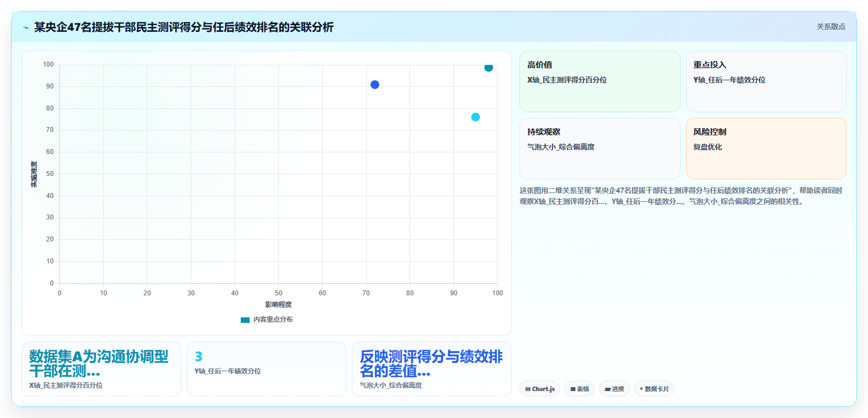Select the dark blue scatter point near 72
The image size is (868, 418).
point(375,85)
